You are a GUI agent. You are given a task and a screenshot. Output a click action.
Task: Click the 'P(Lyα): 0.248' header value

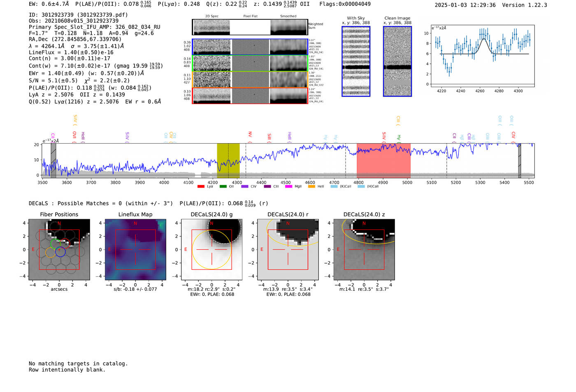click(179, 4)
